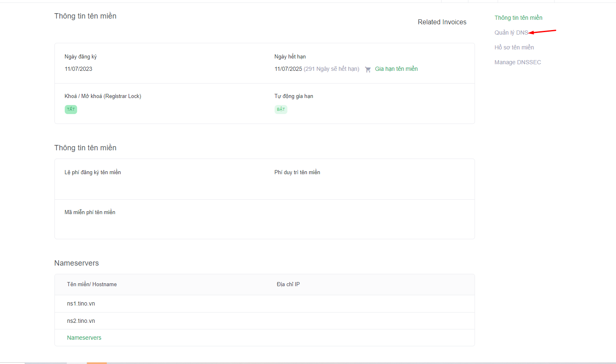
Task: Click the registration date 11/07/2023
Action: [78, 69]
